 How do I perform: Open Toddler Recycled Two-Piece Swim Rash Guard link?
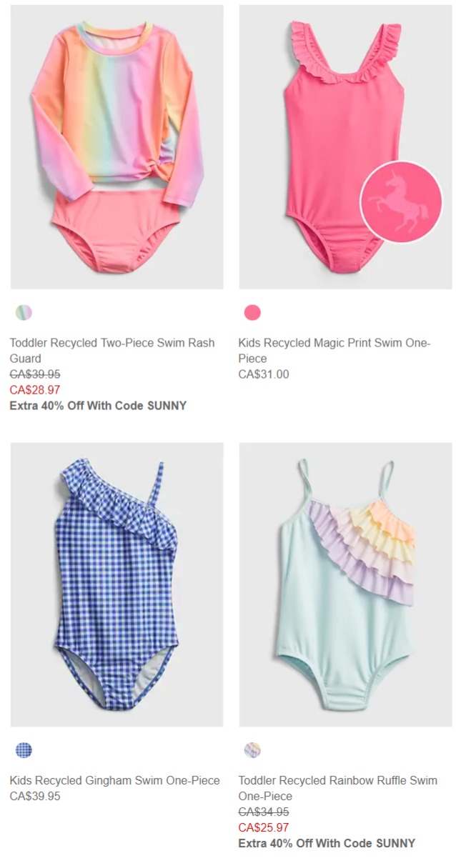[112, 351]
